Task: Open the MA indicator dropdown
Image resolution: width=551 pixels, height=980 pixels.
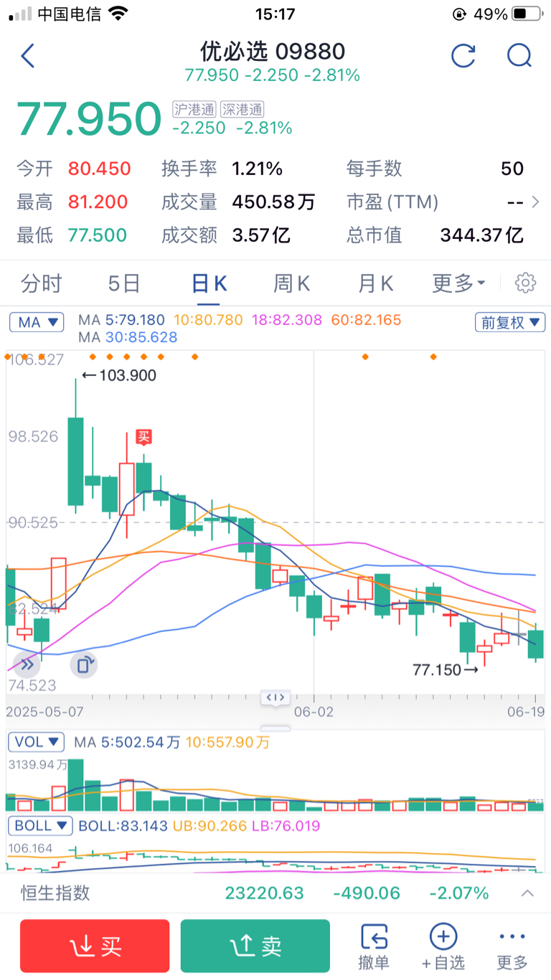Action: pyautogui.click(x=37, y=322)
